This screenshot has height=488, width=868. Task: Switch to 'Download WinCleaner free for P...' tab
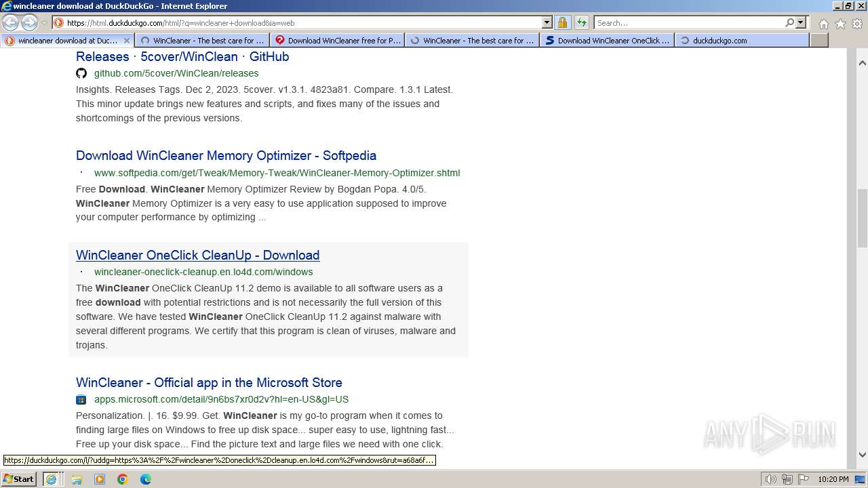tap(337, 41)
